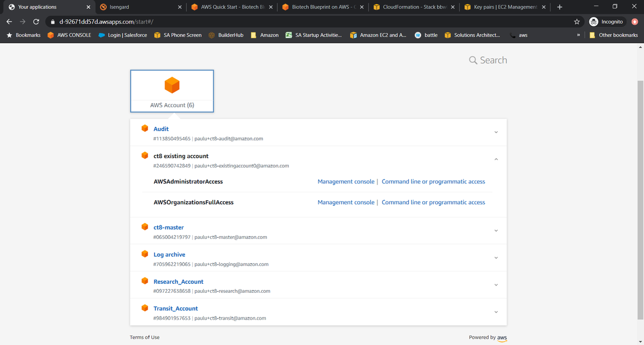Open Management console for AWSAdministratorAccess
This screenshot has height=345, width=644.
coord(346,182)
